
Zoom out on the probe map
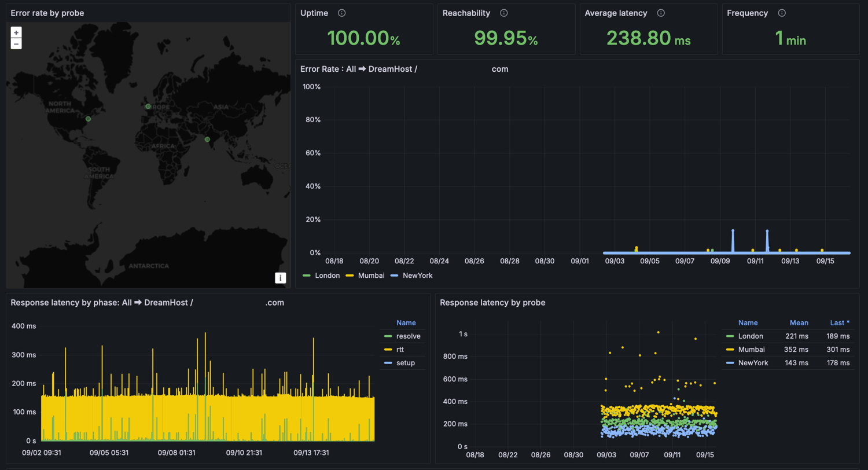[16, 44]
